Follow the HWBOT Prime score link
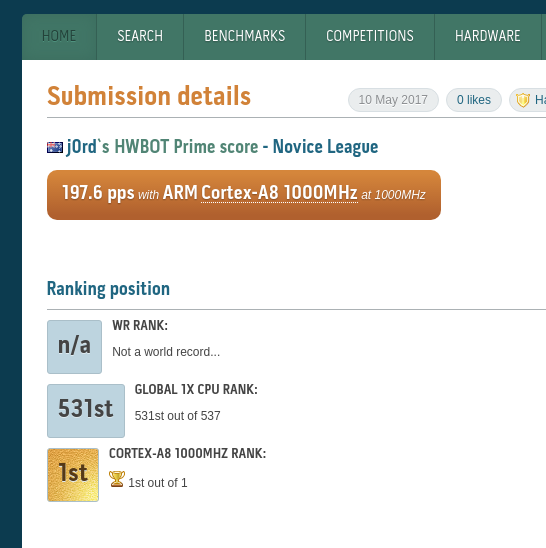Viewport: 546px width, 548px height. (186, 146)
